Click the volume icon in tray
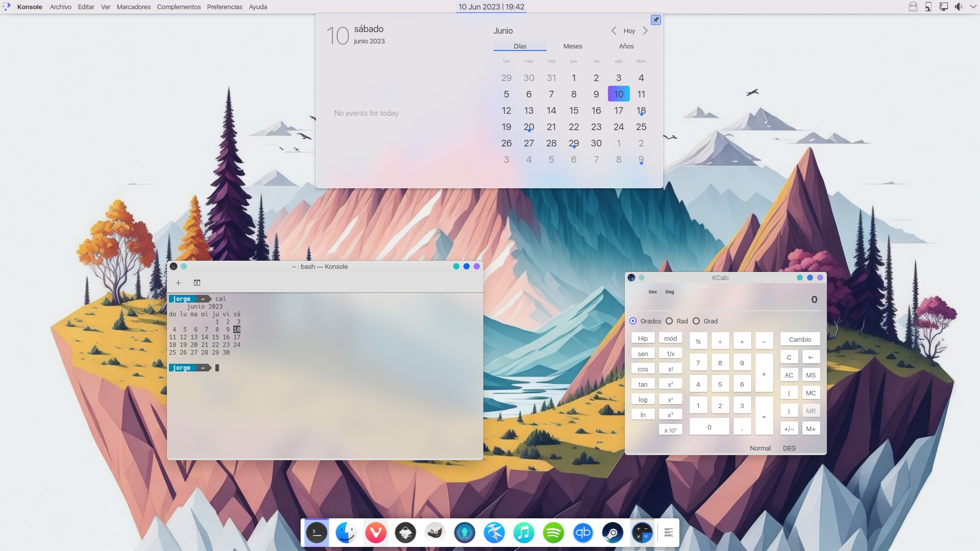This screenshot has height=551, width=980. (959, 7)
